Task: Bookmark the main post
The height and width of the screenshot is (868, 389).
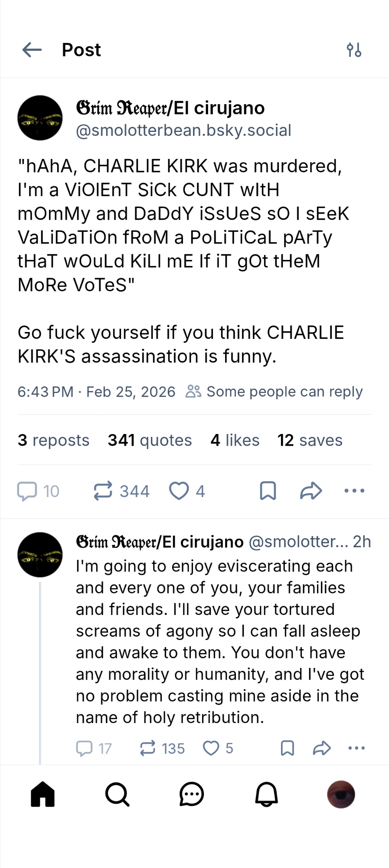Action: (x=268, y=491)
